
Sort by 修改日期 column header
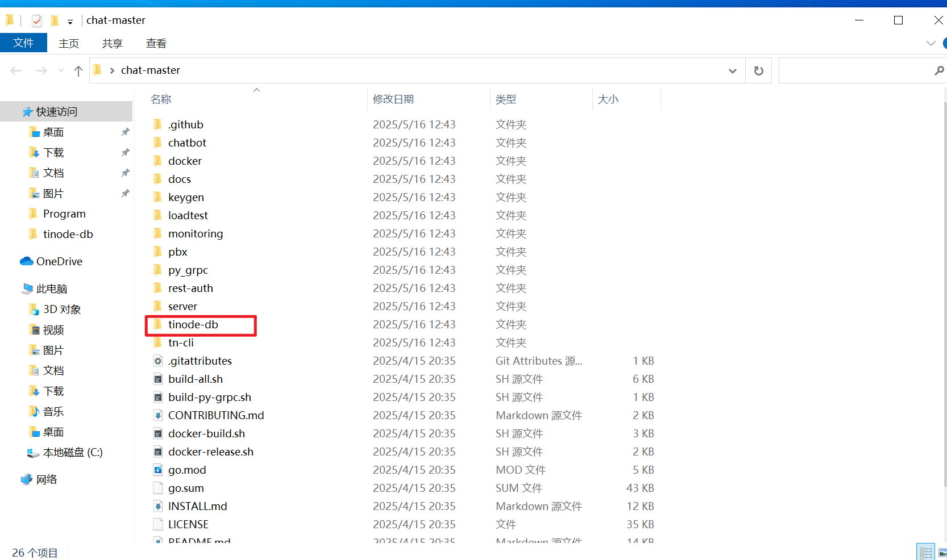click(x=393, y=99)
